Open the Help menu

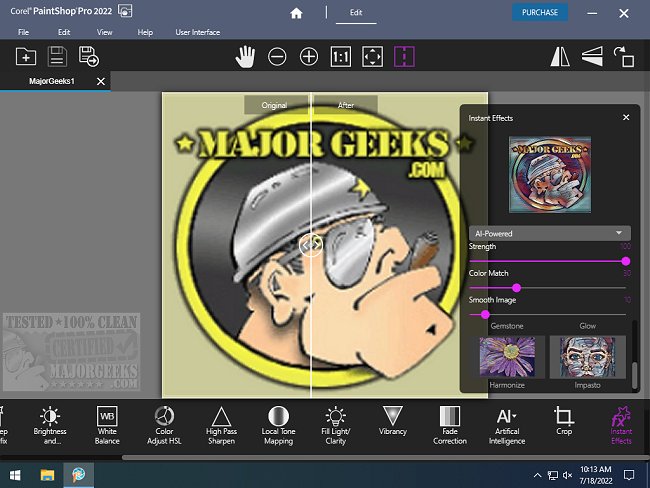(x=145, y=32)
